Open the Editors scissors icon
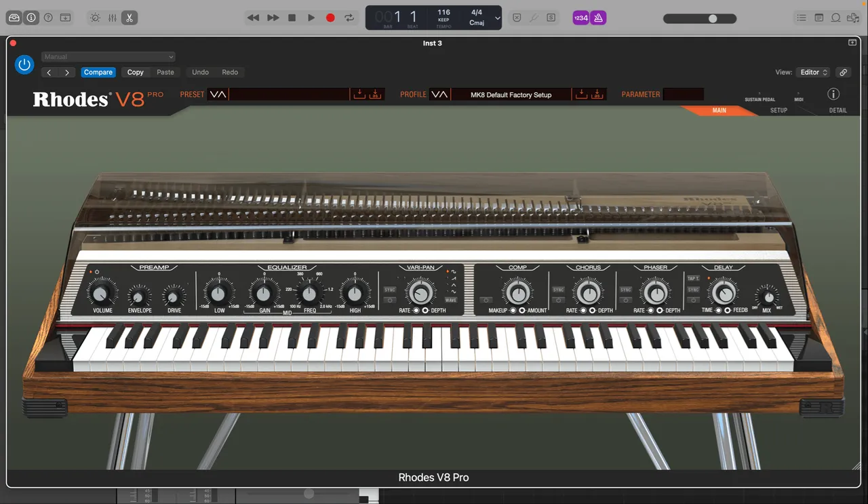 pyautogui.click(x=130, y=18)
